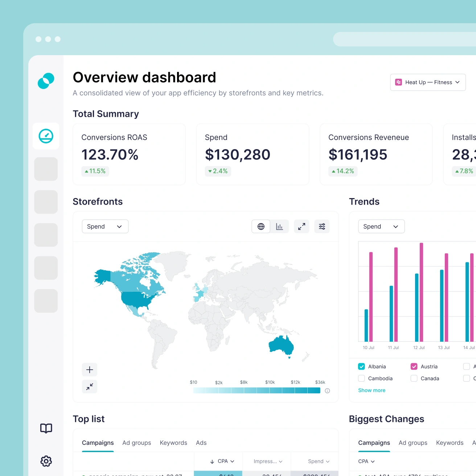
Task: Select Top list Ads tab
Action: coord(201,443)
